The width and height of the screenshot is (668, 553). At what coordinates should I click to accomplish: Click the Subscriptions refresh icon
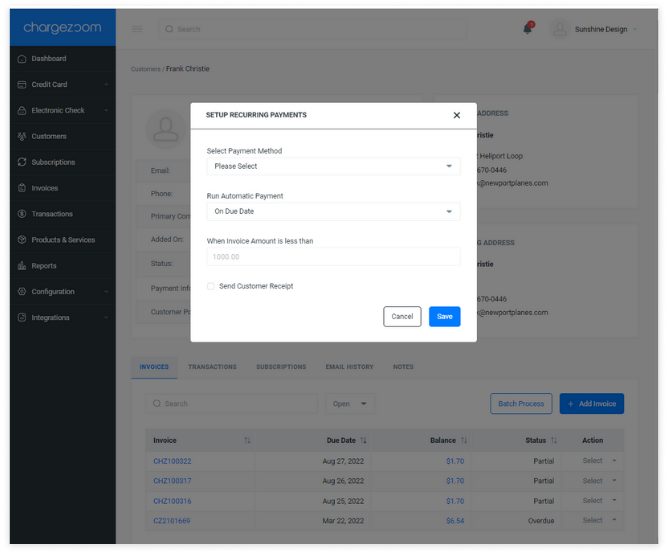[22, 162]
